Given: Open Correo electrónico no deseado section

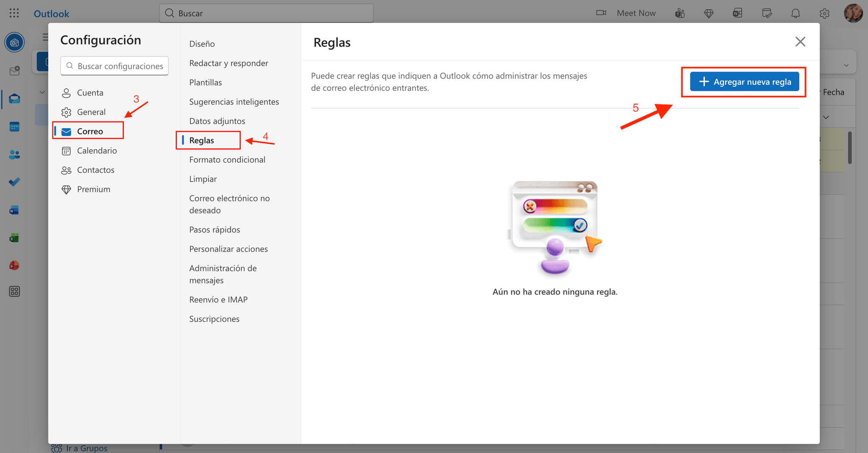Looking at the screenshot, I should pyautogui.click(x=229, y=204).
